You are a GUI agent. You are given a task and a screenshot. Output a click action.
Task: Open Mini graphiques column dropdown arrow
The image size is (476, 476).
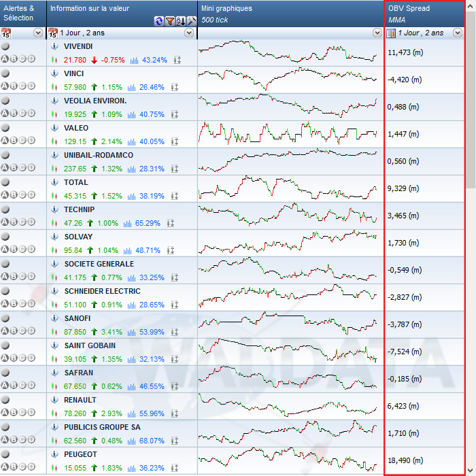click(377, 33)
